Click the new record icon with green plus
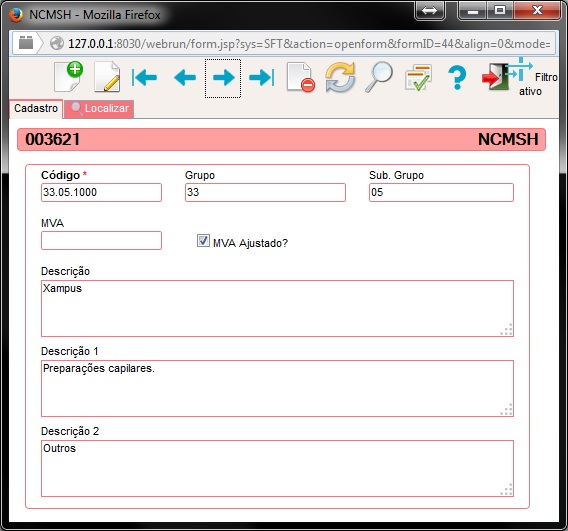This screenshot has width=568, height=531. coord(68,77)
